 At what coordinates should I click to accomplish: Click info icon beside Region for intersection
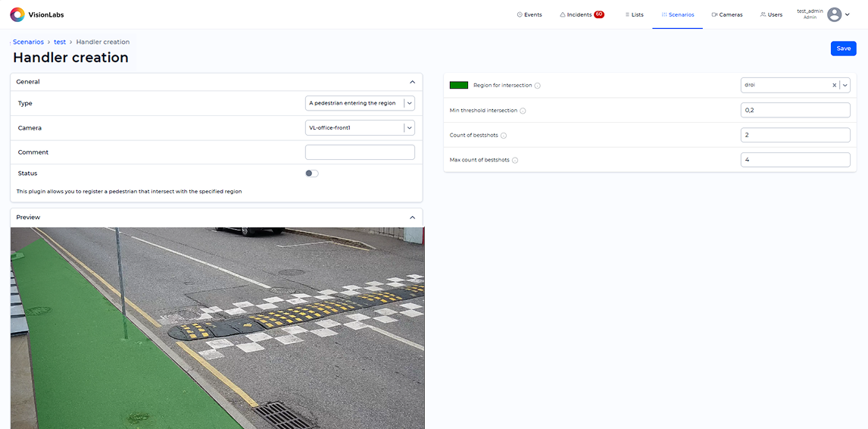pos(538,86)
